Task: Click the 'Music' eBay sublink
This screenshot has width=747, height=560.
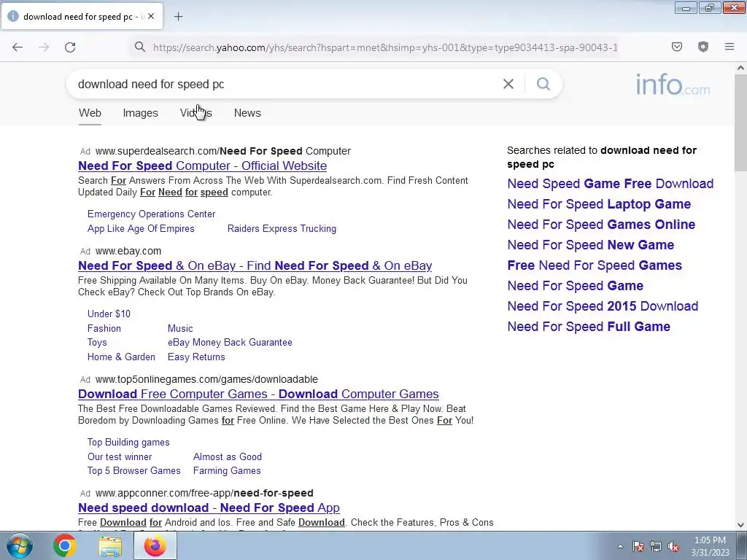Action: pos(180,329)
